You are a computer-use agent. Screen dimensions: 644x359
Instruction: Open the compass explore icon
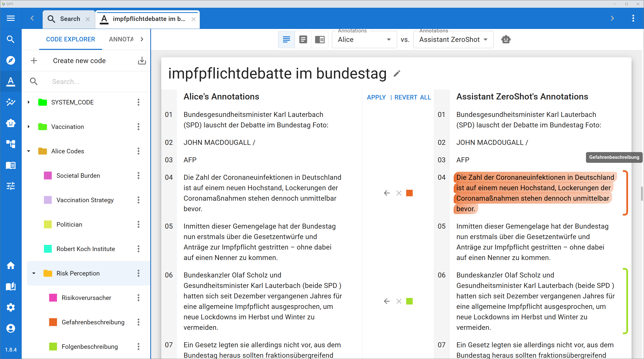10,60
